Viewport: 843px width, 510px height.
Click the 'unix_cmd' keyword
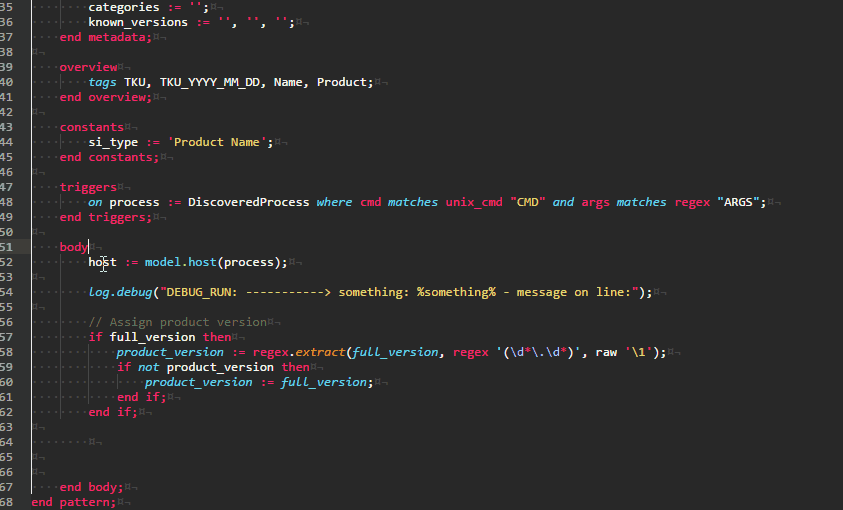click(x=474, y=203)
